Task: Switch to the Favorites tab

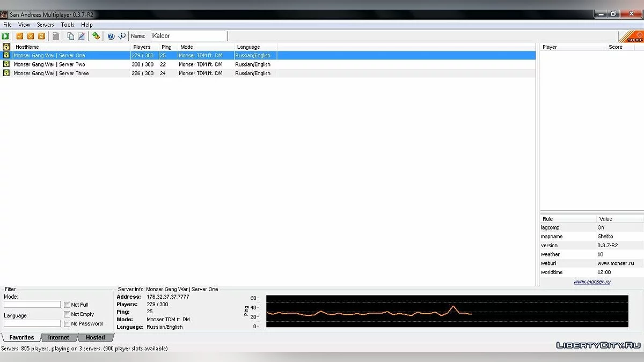Action: [21, 337]
